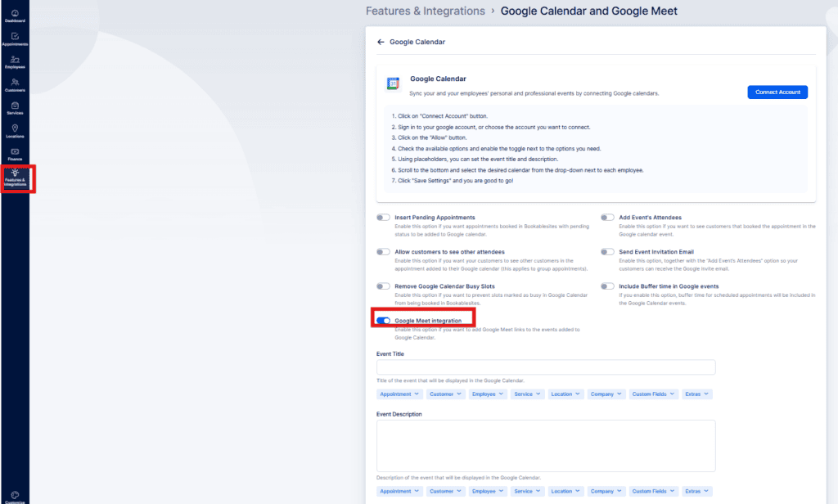Open Customers in the sidebar
This screenshot has width=838, height=504.
click(x=15, y=85)
